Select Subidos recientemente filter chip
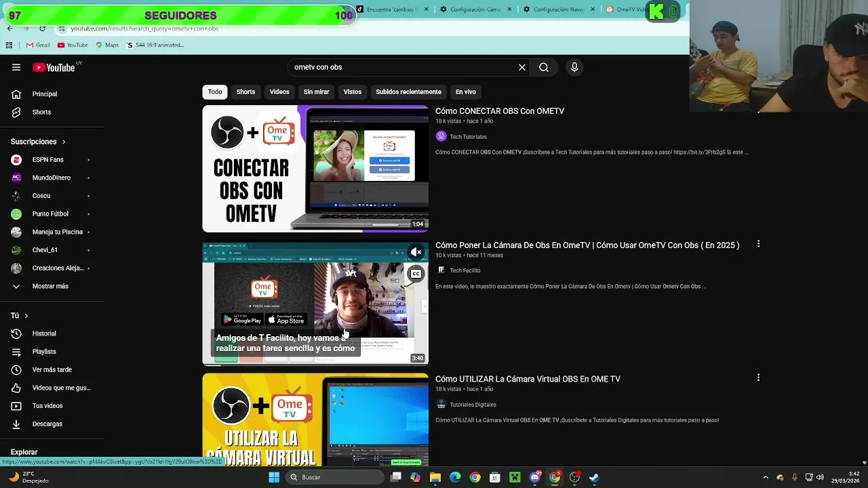This screenshot has width=868, height=488. tap(408, 91)
